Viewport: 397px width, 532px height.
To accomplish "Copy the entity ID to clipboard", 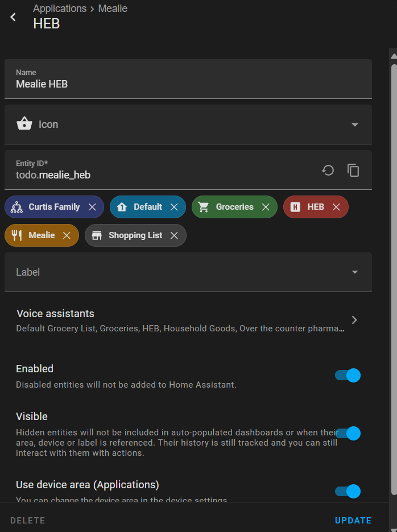I will 353,171.
